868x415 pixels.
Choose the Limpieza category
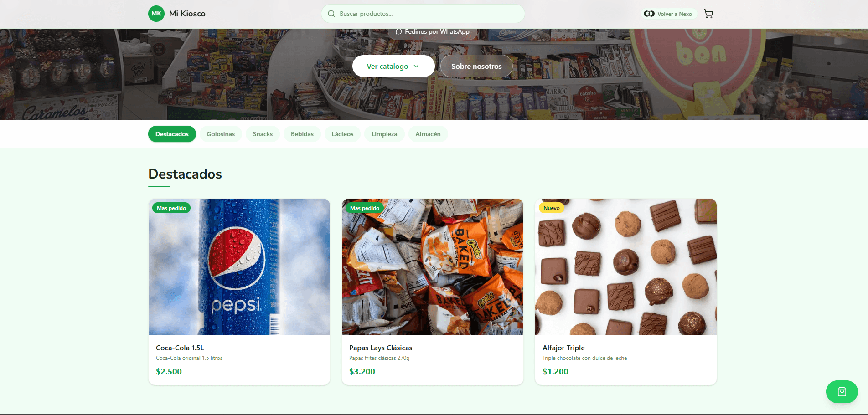tap(384, 134)
